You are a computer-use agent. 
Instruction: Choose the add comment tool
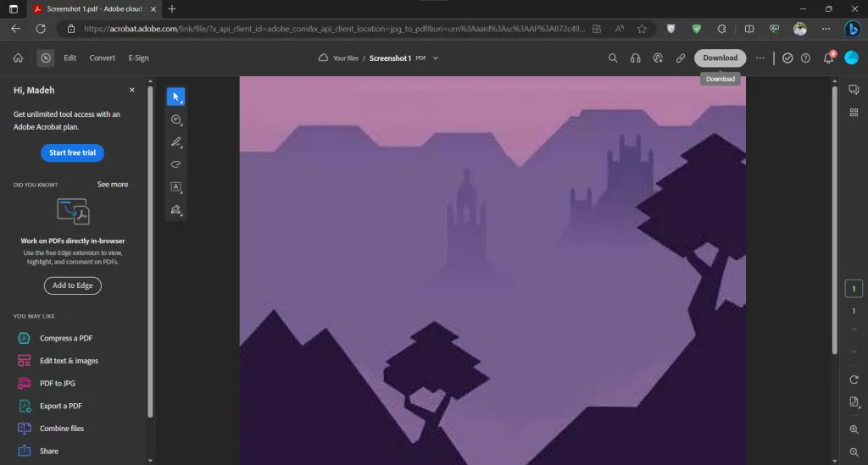coord(176,120)
